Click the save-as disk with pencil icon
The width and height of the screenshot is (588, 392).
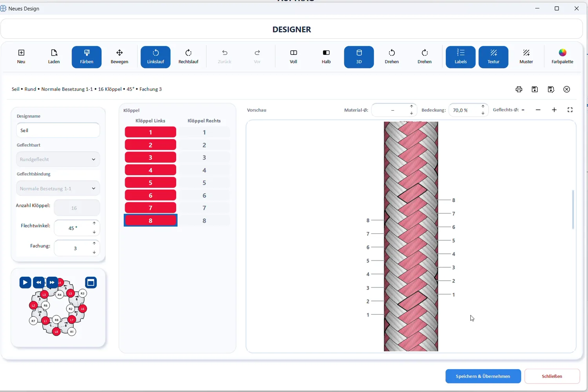coord(551,89)
